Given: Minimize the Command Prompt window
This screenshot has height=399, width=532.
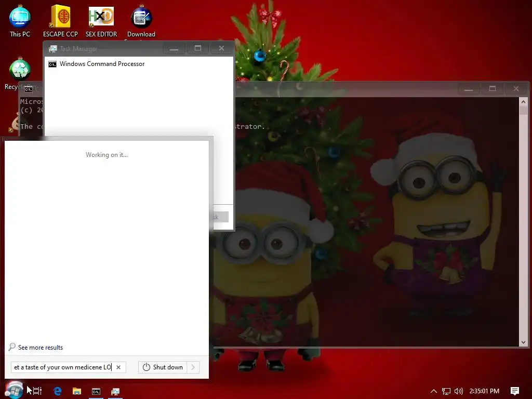Looking at the screenshot, I should (x=469, y=89).
